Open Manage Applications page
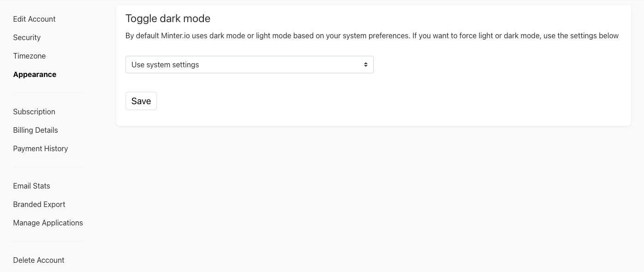This screenshot has width=644, height=272. (48, 223)
